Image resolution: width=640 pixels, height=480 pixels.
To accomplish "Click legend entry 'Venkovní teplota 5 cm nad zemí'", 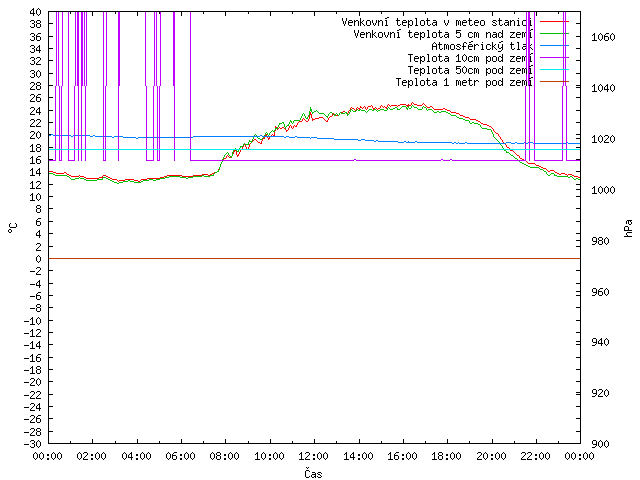I will pyautogui.click(x=443, y=34).
